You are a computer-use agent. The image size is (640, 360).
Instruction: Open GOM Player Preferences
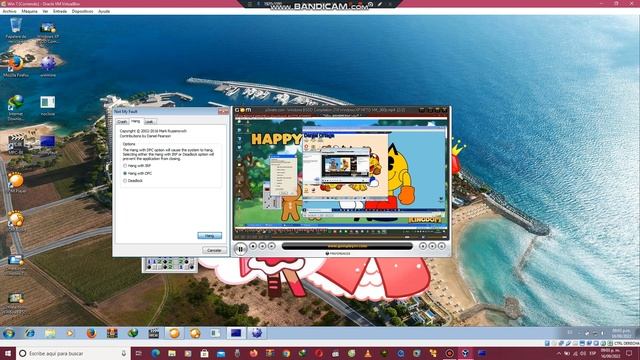[338, 253]
